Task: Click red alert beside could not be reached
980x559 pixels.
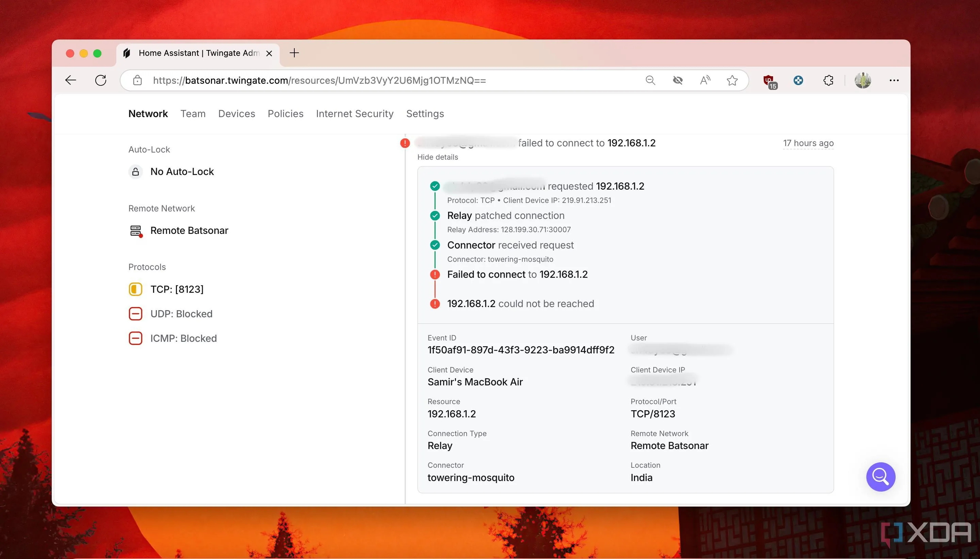Action: pyautogui.click(x=435, y=304)
